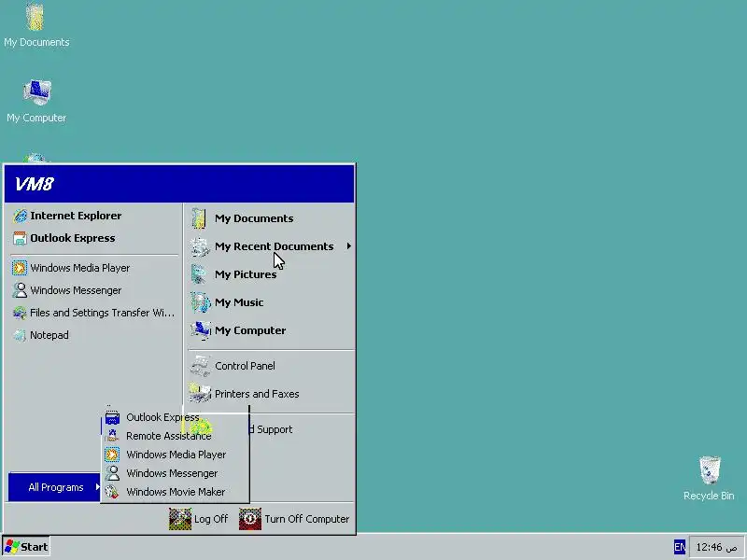Click the Log Off icon
This screenshot has width=747, height=560.
180,519
